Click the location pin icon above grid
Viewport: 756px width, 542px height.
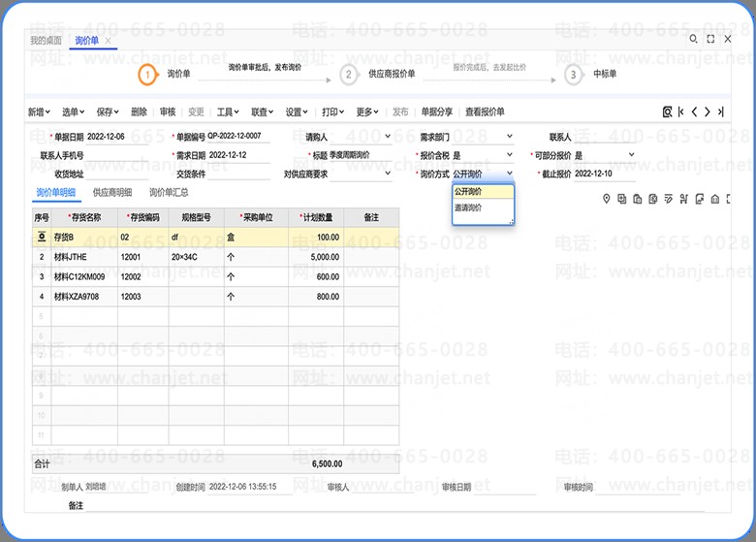tap(607, 199)
